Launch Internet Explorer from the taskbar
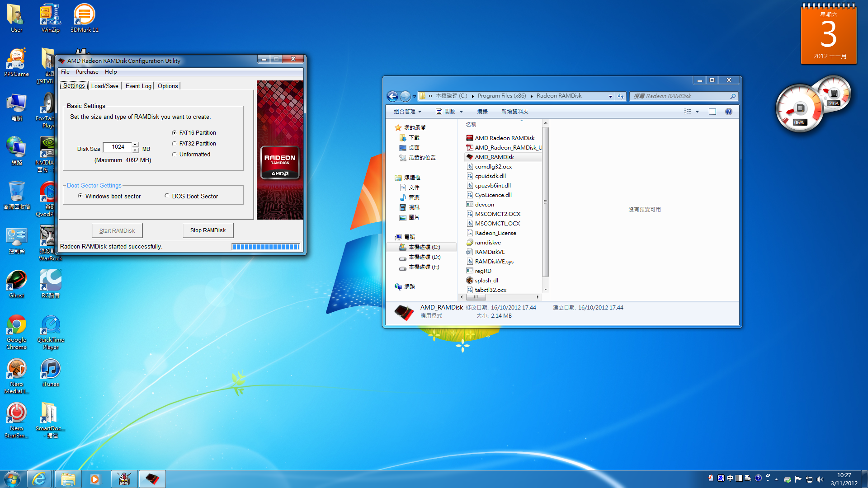The height and width of the screenshot is (488, 868). (39, 479)
